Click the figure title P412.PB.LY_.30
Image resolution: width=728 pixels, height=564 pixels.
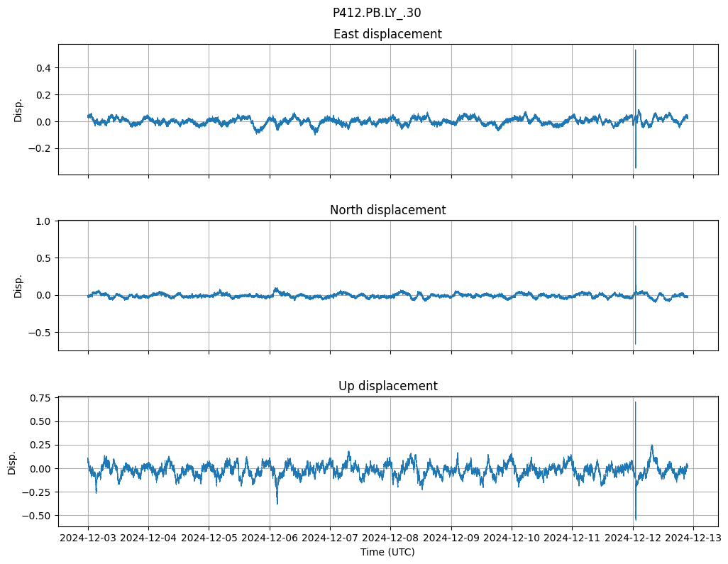(376, 13)
